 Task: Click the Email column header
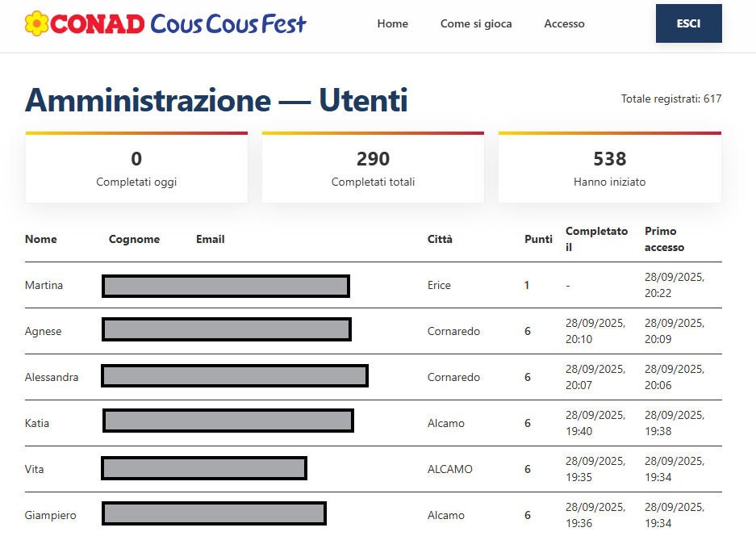click(x=211, y=239)
